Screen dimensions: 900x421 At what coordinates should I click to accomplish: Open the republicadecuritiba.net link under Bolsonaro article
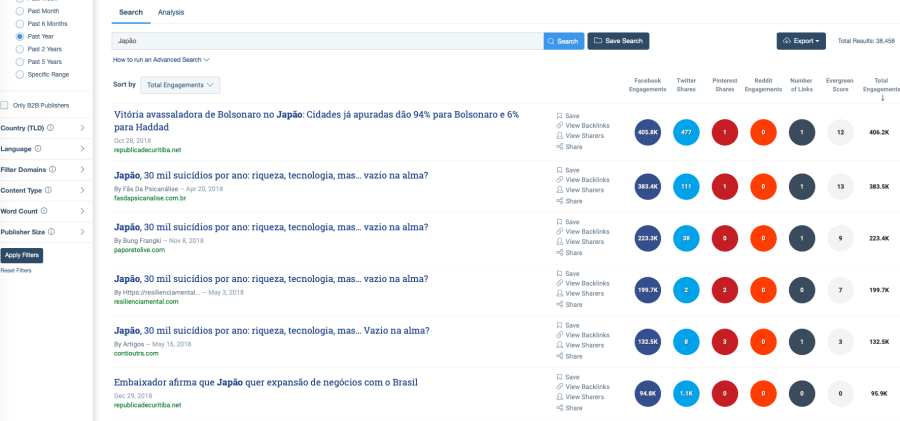[148, 150]
